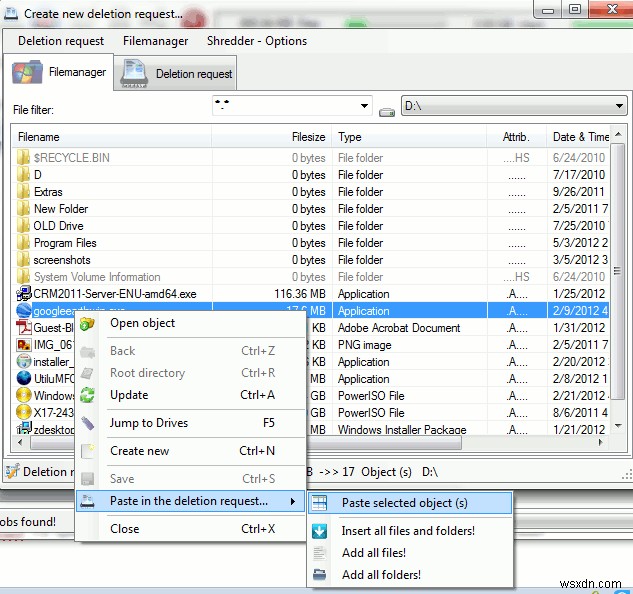Screen dimensions: 633x594
Task: Click the Add all files document icon
Action: tap(319, 553)
